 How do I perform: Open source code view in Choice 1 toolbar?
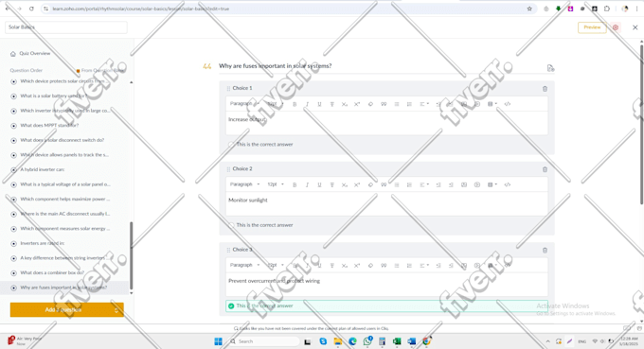(508, 104)
